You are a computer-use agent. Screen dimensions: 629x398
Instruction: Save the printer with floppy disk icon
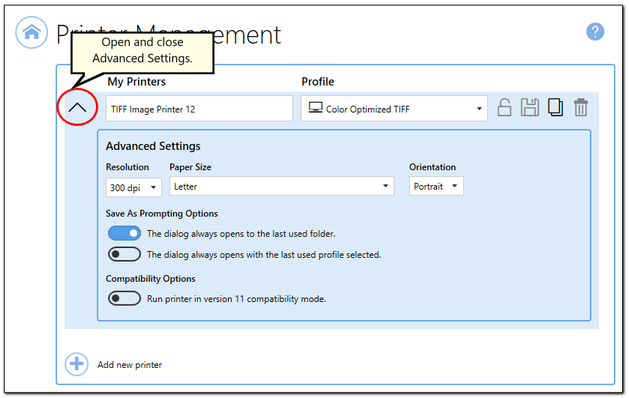[x=530, y=108]
